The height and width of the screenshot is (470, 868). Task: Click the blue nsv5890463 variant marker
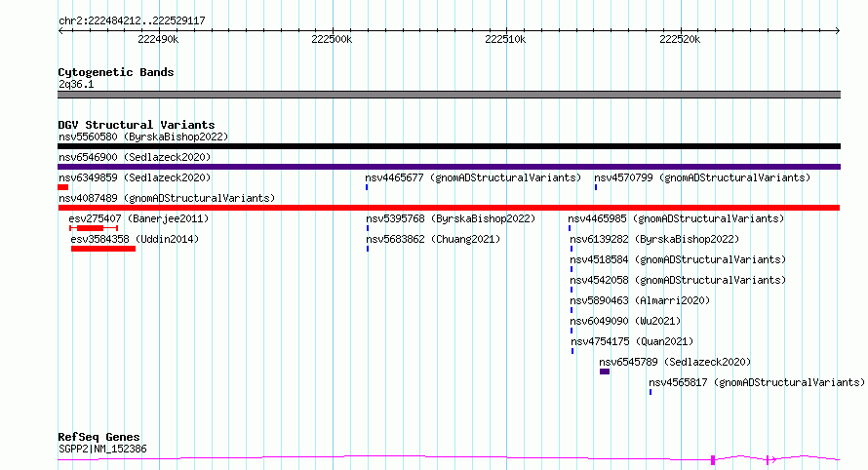click(572, 310)
